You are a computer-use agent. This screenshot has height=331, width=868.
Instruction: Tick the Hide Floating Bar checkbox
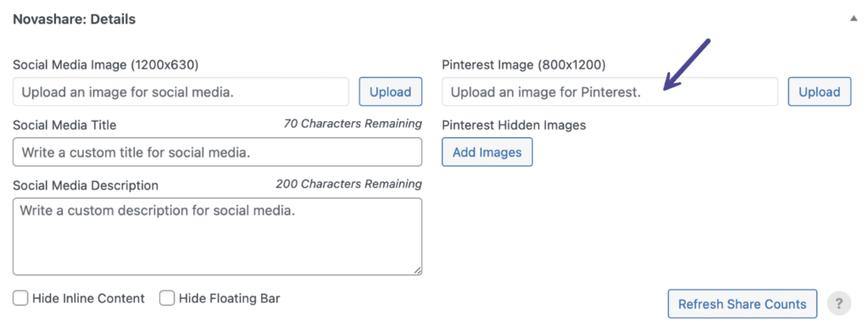(167, 298)
